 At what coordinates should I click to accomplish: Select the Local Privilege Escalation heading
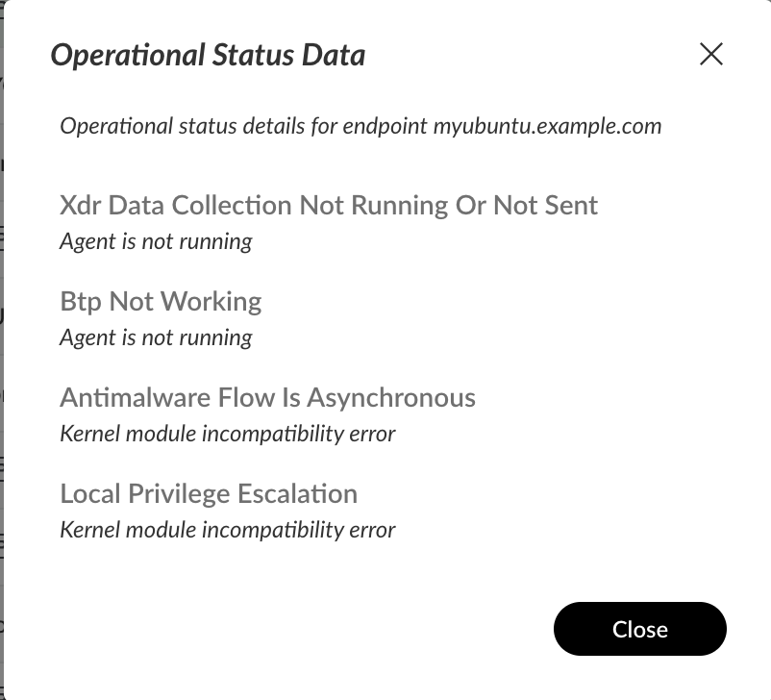pyautogui.click(x=209, y=493)
